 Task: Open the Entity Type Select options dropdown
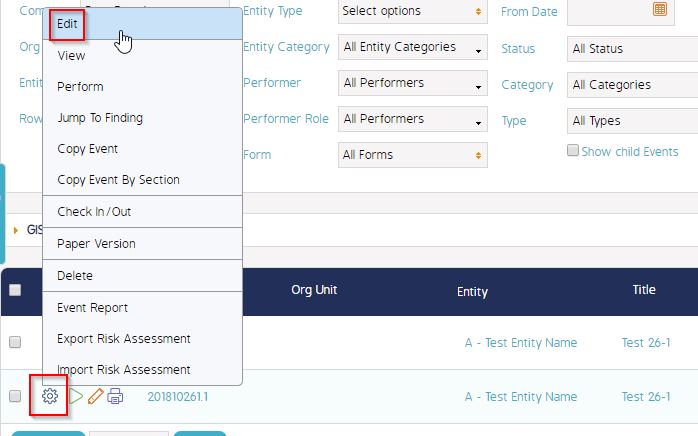point(413,11)
